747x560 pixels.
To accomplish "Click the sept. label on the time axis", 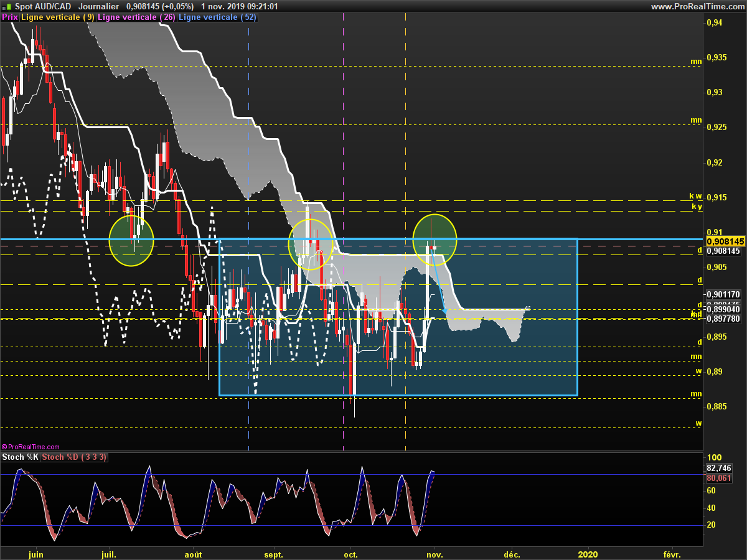I will point(274,554).
